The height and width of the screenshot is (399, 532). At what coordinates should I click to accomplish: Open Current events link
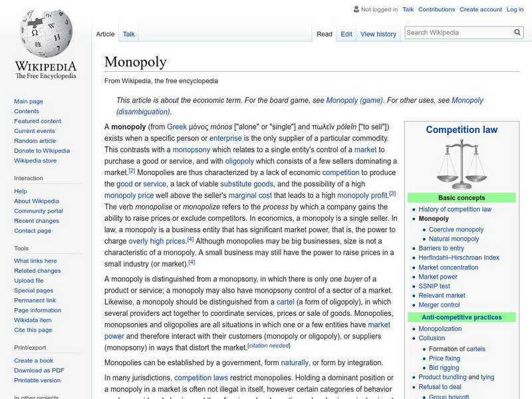tap(35, 131)
